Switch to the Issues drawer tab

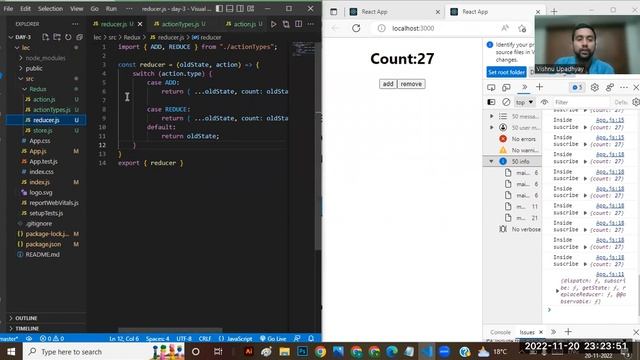[x=527, y=332]
